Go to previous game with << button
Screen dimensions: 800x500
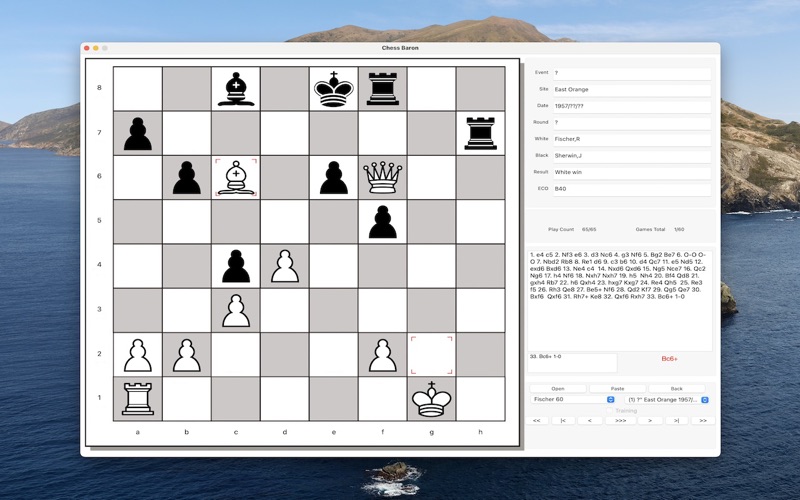tap(537, 421)
